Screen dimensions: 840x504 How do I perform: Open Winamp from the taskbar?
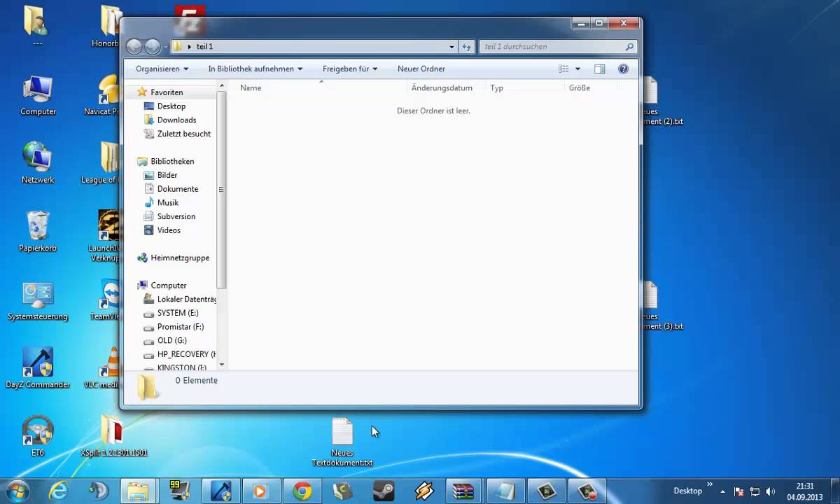[x=424, y=491]
